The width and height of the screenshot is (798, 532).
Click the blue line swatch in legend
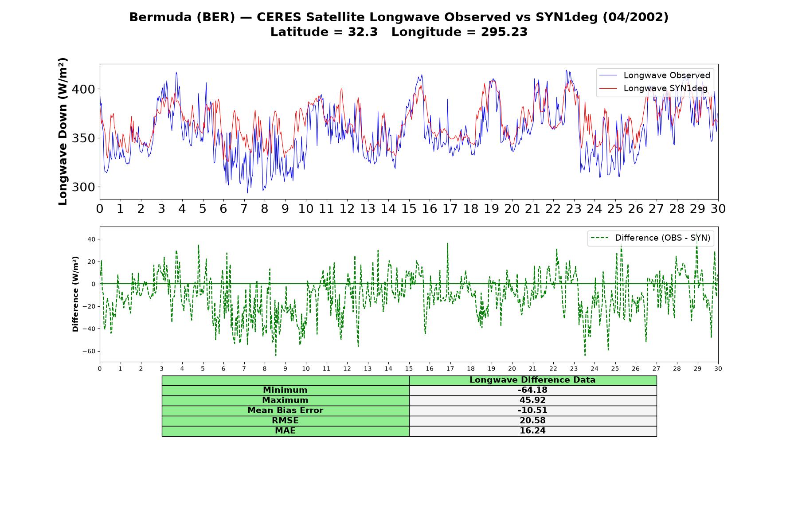click(608, 75)
